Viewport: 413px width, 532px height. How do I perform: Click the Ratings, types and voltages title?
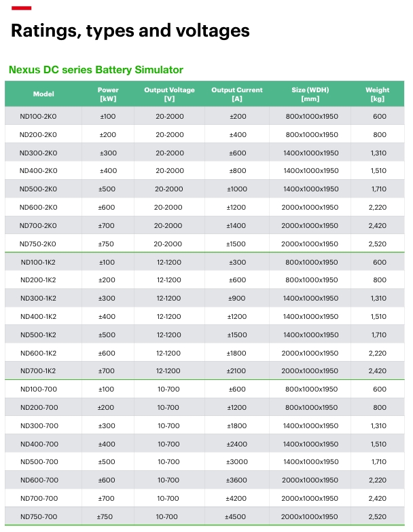(x=130, y=31)
